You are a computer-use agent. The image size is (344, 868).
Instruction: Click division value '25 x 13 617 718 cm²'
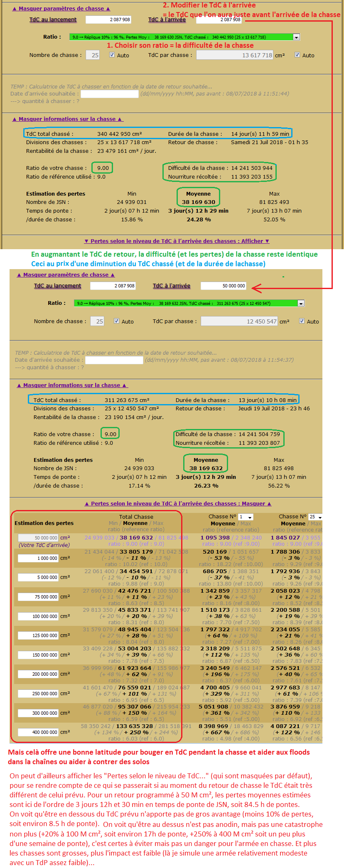click(x=124, y=142)
